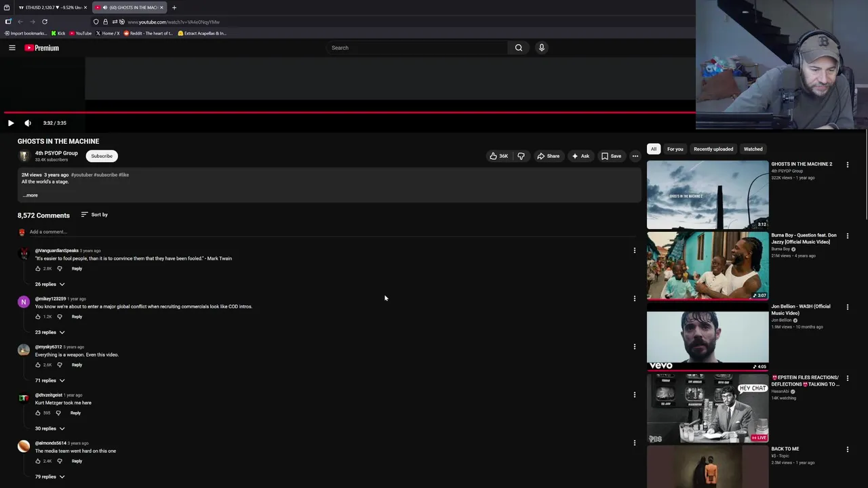The width and height of the screenshot is (868, 488).
Task: Expand the 71 replies thread
Action: pyautogui.click(x=50, y=380)
